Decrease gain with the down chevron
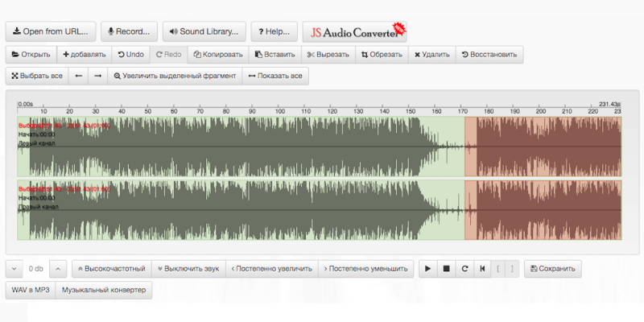The image size is (644, 322). pyautogui.click(x=14, y=269)
